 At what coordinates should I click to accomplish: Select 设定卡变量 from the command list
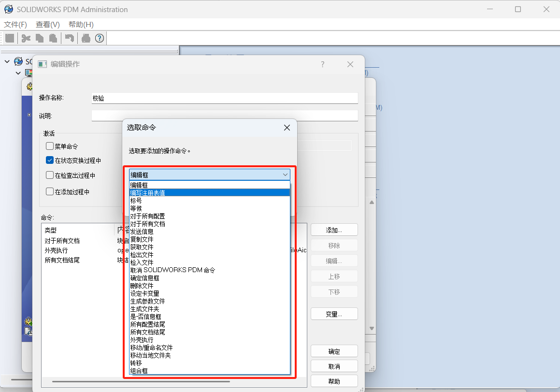(x=209, y=293)
